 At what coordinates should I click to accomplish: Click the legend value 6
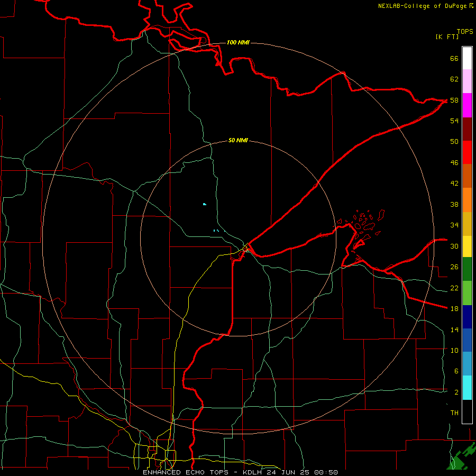point(456,371)
